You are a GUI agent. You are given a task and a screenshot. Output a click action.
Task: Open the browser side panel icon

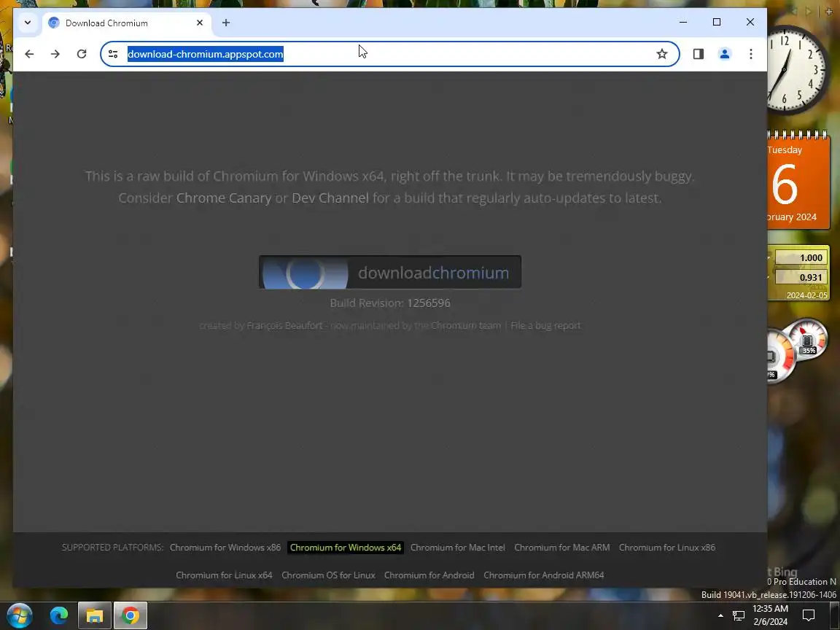(x=698, y=54)
